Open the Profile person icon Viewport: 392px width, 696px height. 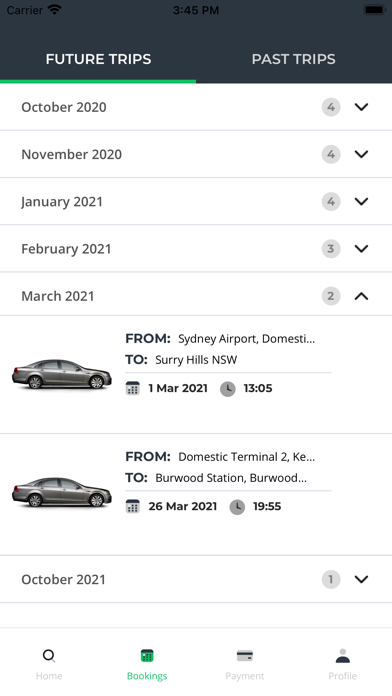coord(343,656)
